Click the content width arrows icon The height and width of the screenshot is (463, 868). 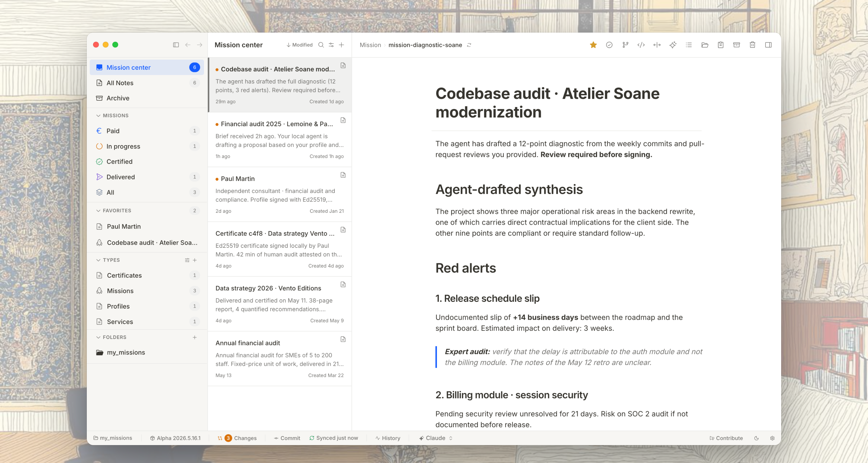(x=657, y=45)
